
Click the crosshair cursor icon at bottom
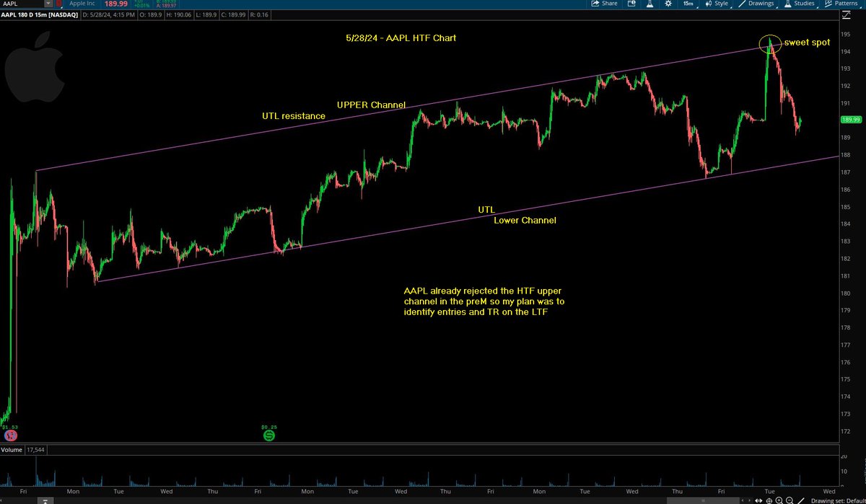[x=769, y=500]
